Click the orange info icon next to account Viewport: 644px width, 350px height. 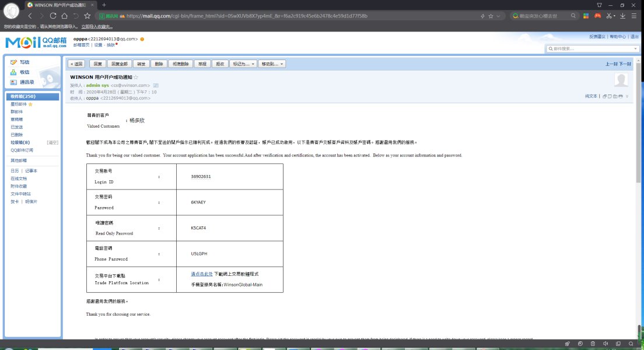[x=142, y=39]
